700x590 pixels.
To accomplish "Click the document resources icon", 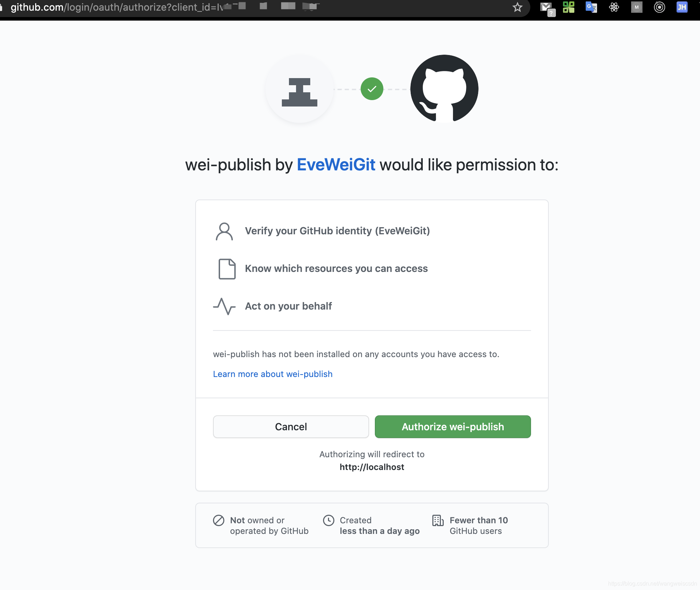I will [226, 269].
